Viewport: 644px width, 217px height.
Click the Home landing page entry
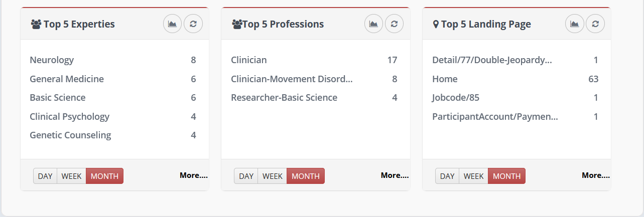click(x=445, y=79)
